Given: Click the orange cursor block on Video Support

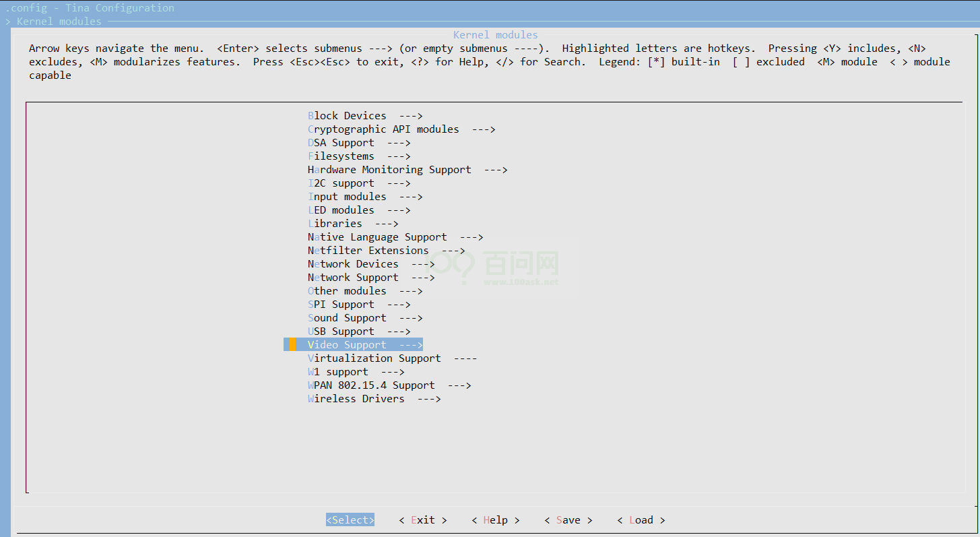Looking at the screenshot, I should coord(292,345).
